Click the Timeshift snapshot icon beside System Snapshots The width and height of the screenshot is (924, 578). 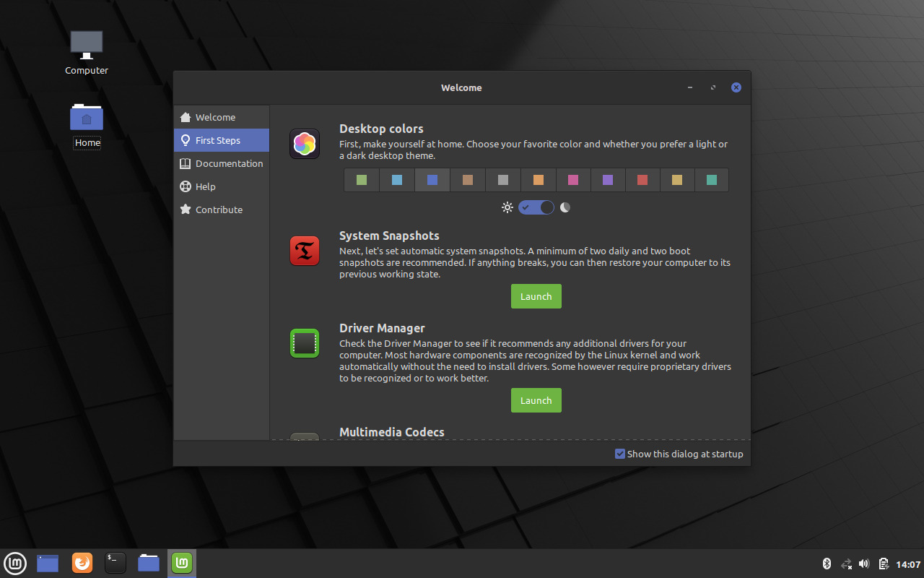(x=304, y=251)
